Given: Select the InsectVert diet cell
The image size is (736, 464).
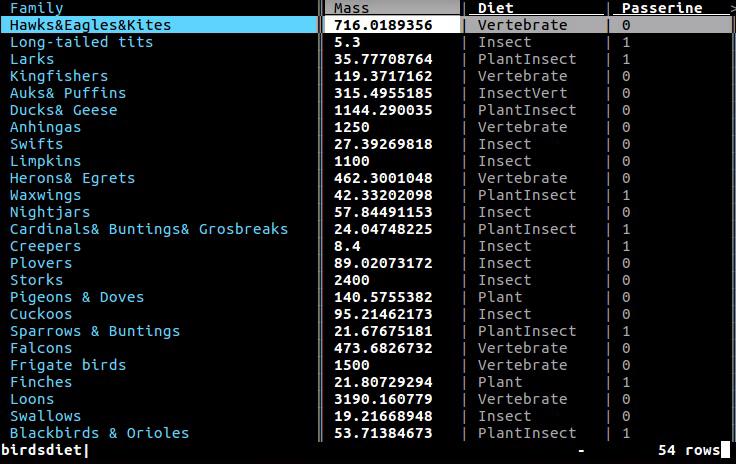Looking at the screenshot, I should pos(522,93).
